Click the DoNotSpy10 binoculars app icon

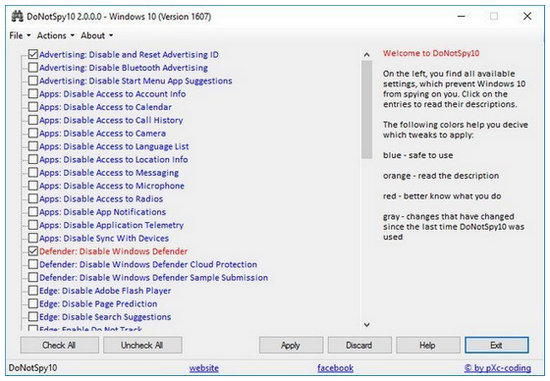(x=17, y=16)
